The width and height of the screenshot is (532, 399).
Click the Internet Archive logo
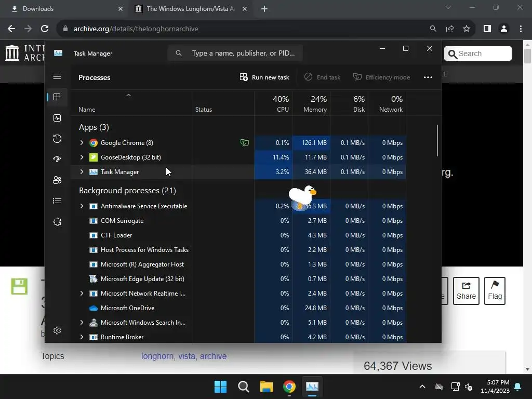coord(24,54)
